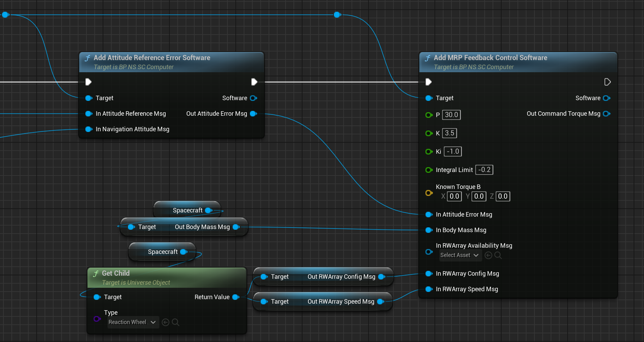Viewport: 644px width, 342px height.
Task: Select the Get Child node header
Action: [x=116, y=273]
